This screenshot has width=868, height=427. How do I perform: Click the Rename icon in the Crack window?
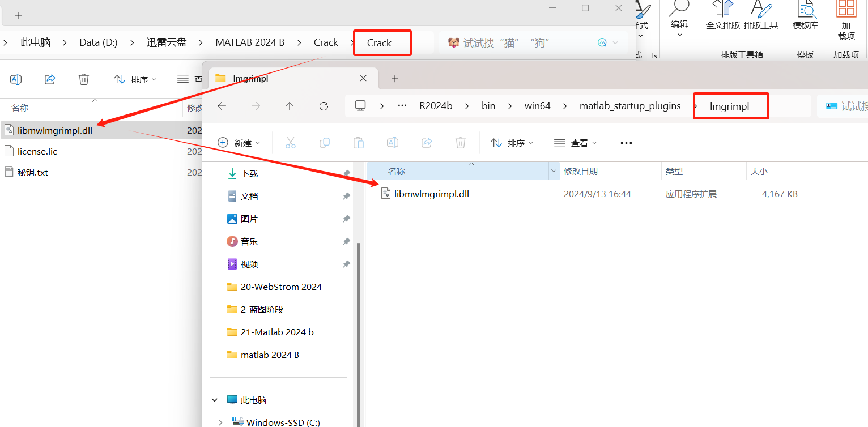(x=16, y=79)
